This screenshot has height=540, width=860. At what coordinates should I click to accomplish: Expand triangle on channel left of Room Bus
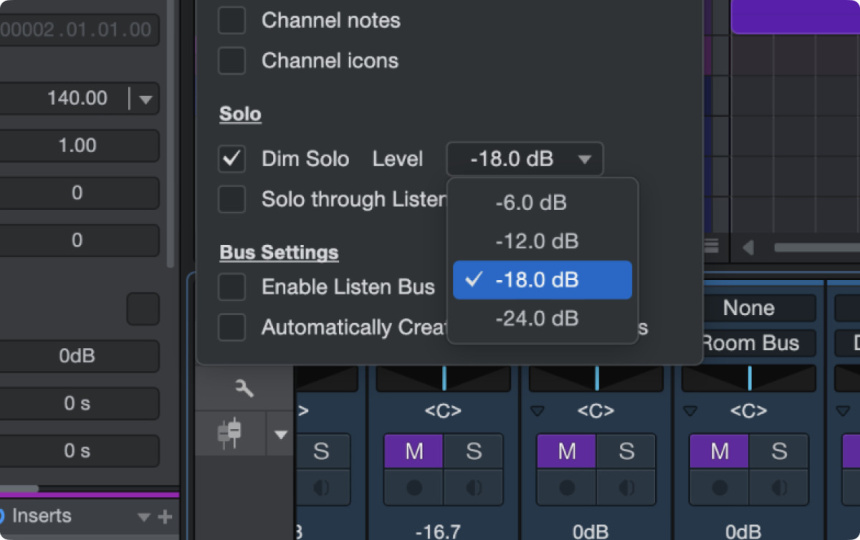coord(537,410)
